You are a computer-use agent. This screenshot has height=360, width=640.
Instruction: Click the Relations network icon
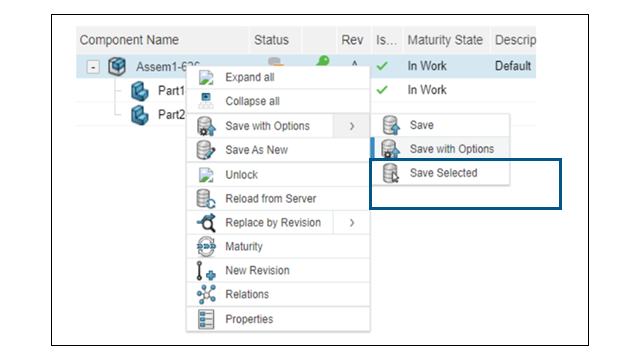tap(206, 294)
